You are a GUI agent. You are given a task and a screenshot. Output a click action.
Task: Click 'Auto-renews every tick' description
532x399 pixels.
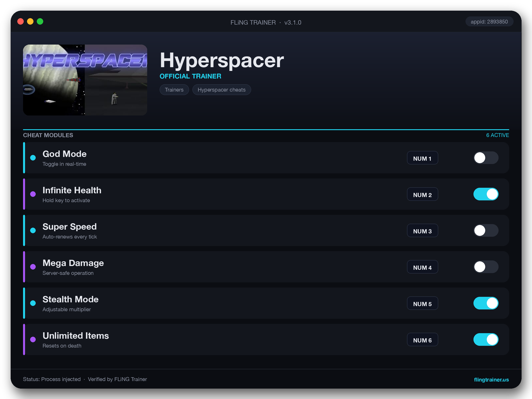70,237
